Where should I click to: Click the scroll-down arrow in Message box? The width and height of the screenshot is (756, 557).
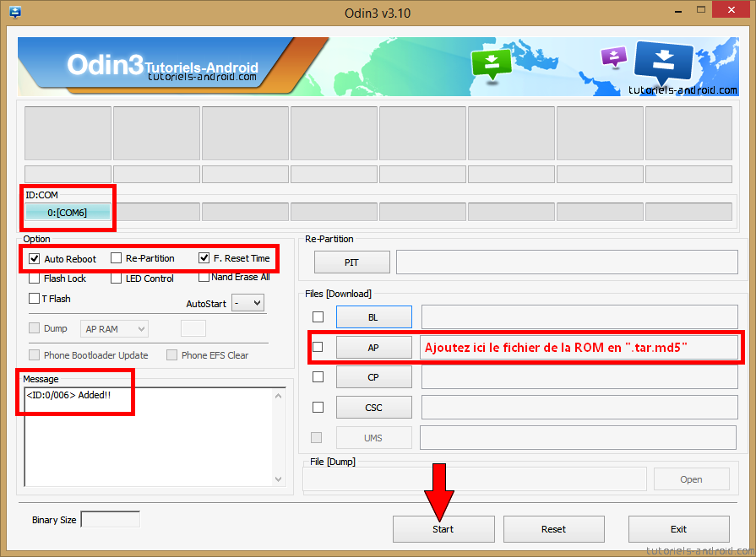click(278, 479)
